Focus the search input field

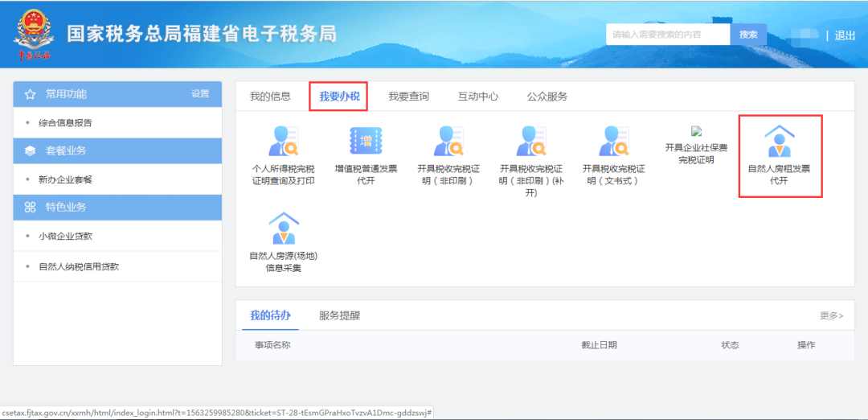[x=668, y=35]
